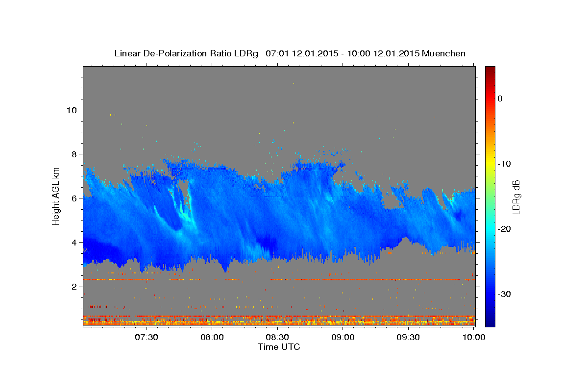The width and height of the screenshot is (588, 392).
Task: Click the height tick label 4
Action: coord(74,242)
